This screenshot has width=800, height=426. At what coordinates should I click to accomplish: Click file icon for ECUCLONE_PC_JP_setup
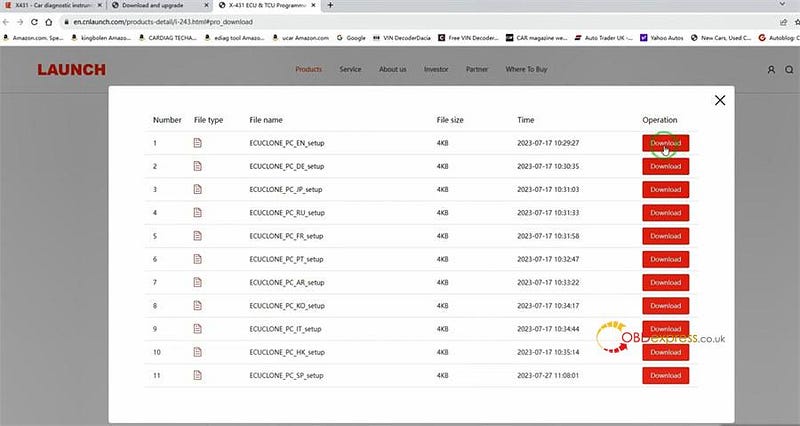click(197, 189)
